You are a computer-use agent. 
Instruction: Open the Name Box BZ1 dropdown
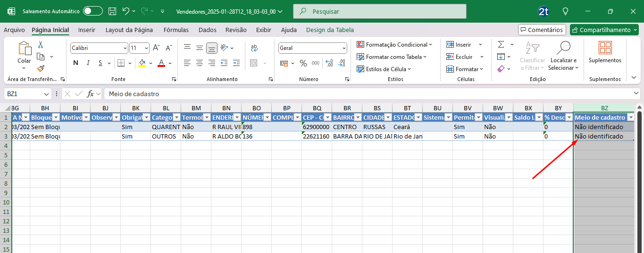(x=46, y=94)
